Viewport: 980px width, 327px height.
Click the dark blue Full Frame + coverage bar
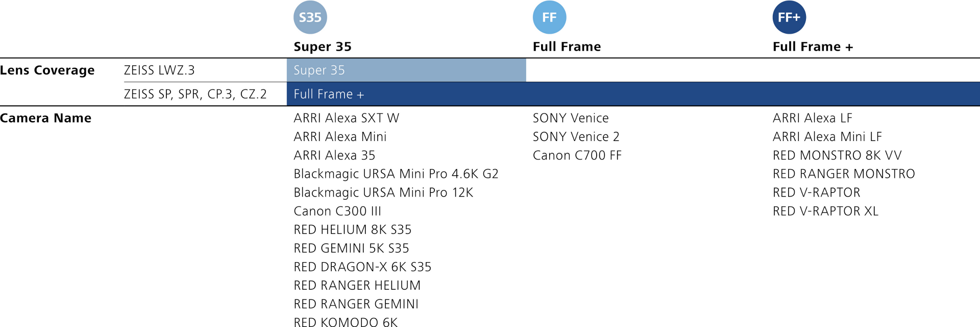tap(633, 94)
